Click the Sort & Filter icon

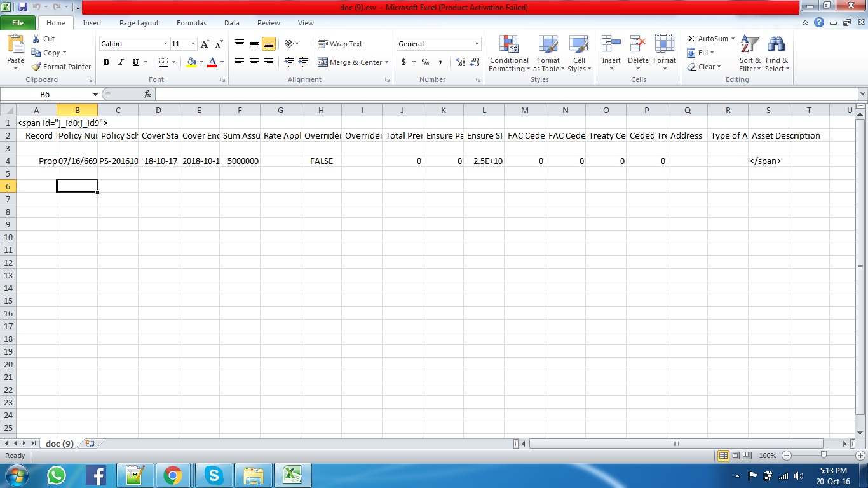750,55
